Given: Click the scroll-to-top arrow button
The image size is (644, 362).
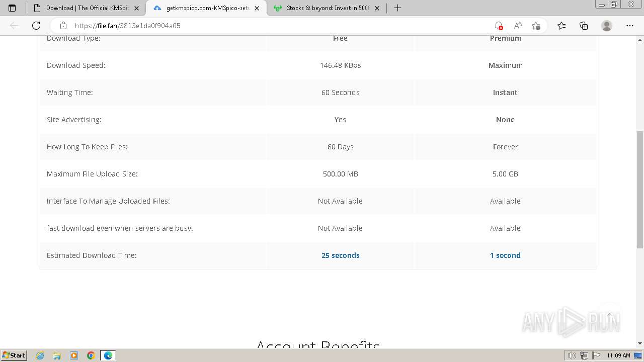Looking at the screenshot, I should 609,315.
